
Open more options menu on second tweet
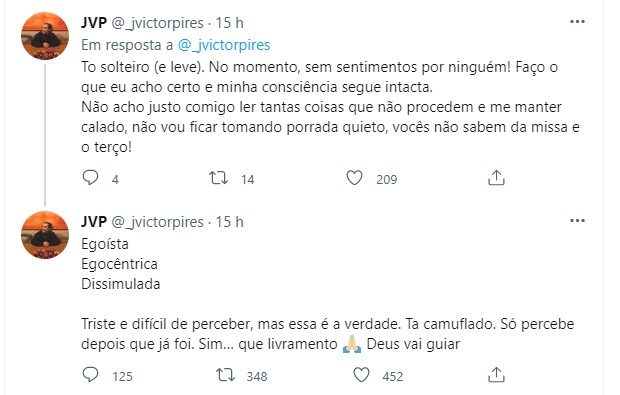[x=577, y=221]
